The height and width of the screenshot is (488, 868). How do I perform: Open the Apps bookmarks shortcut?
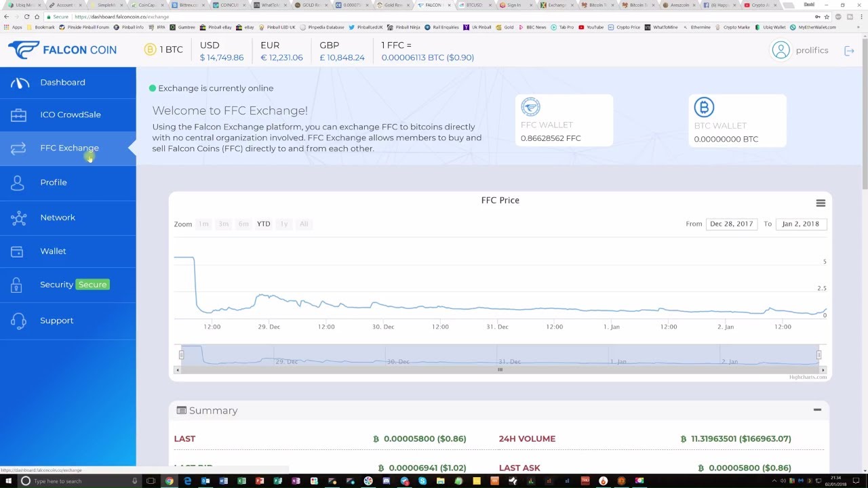pos(14,27)
